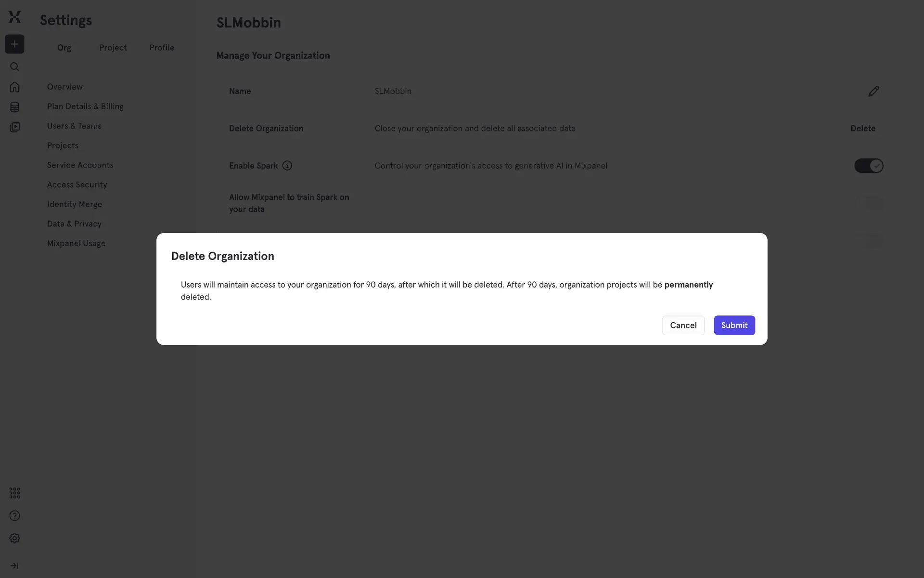This screenshot has height=578, width=924.
Task: Switch to the Profile tab
Action: (162, 48)
